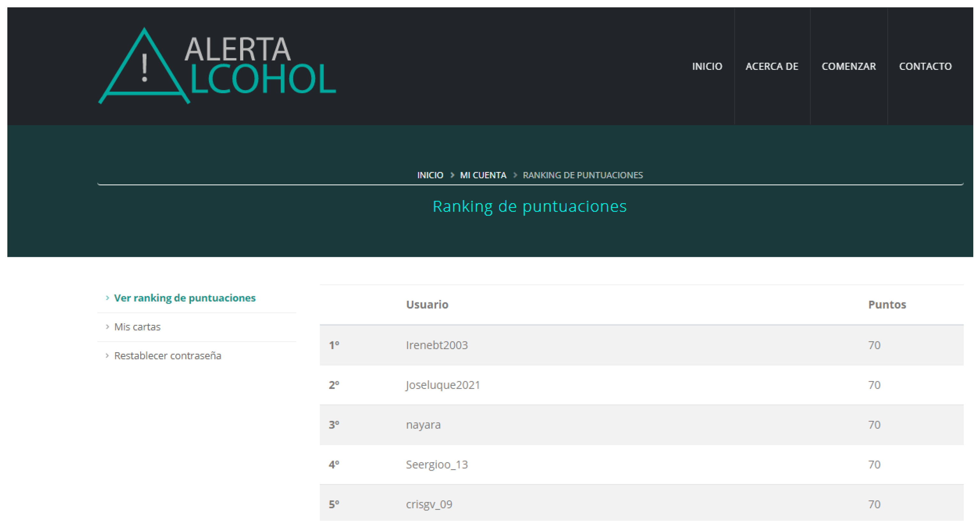
Task: Click chevron separator after MI CUENTA
Action: 515,175
